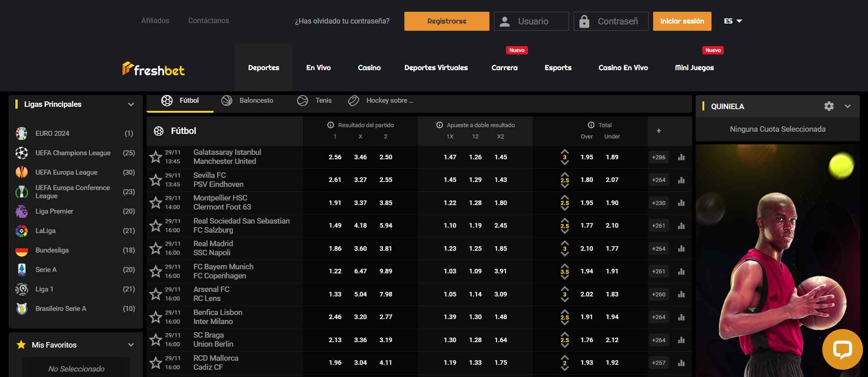Screen dimensions: 868x377
Task: Switch to Baloncesto sport tab
Action: point(247,100)
